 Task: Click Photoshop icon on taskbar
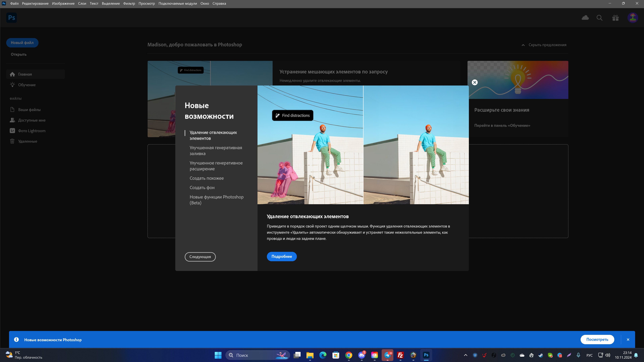point(426,355)
